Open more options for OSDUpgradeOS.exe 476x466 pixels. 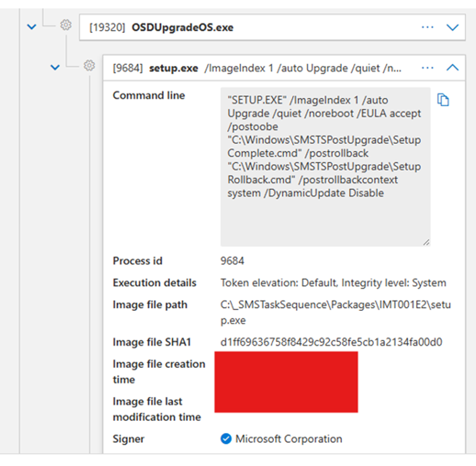428,27
